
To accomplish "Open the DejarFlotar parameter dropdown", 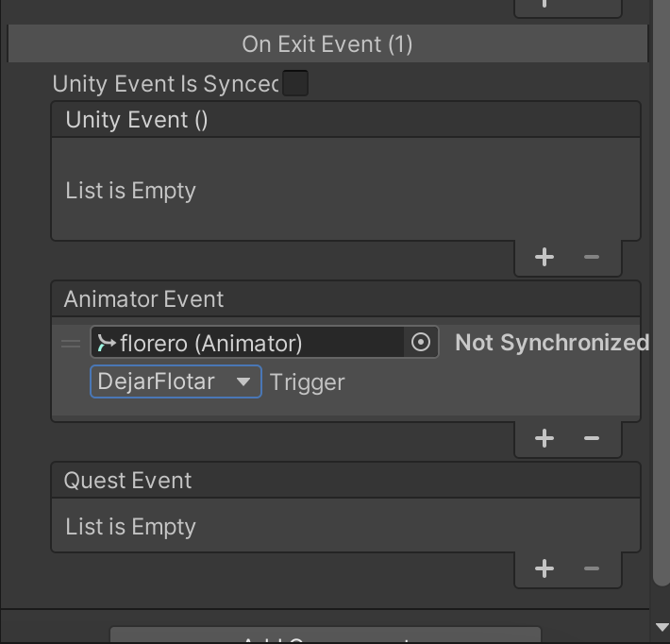I will pyautogui.click(x=176, y=381).
